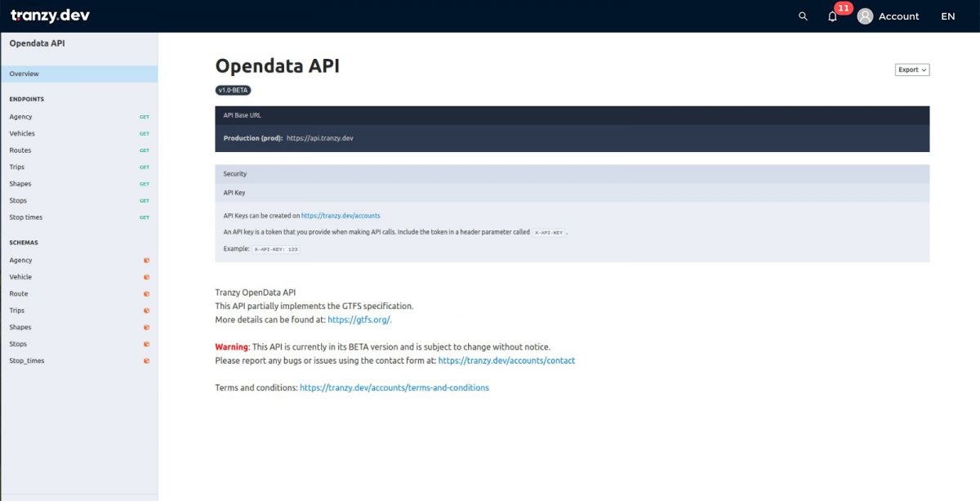Click the v1.0-BETA version badge
The image size is (980, 501).
[233, 90]
